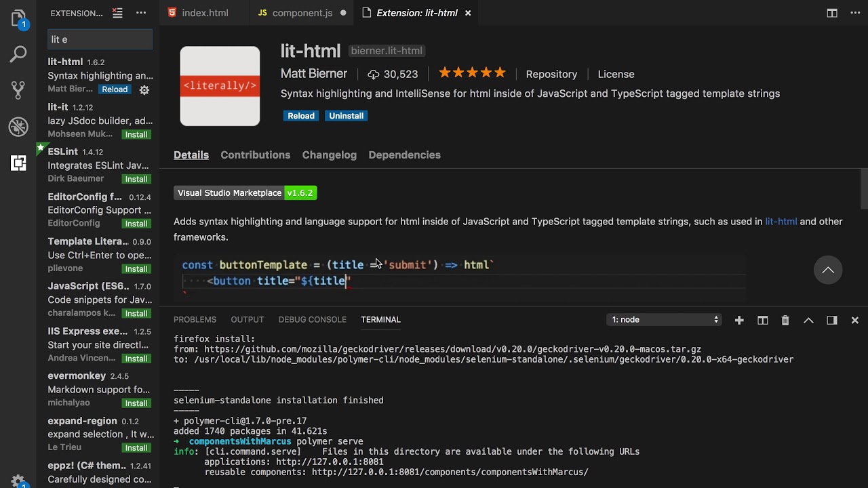Click the five-star rating of lit-html
This screenshot has width=868, height=488.
click(472, 73)
